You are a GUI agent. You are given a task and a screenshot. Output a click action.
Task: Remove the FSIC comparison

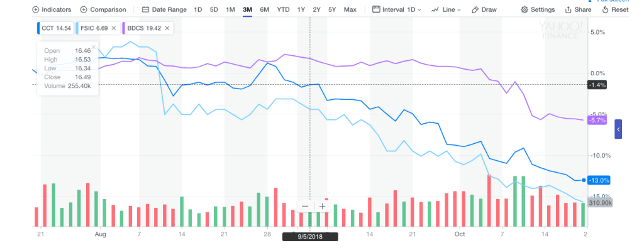coord(114,28)
